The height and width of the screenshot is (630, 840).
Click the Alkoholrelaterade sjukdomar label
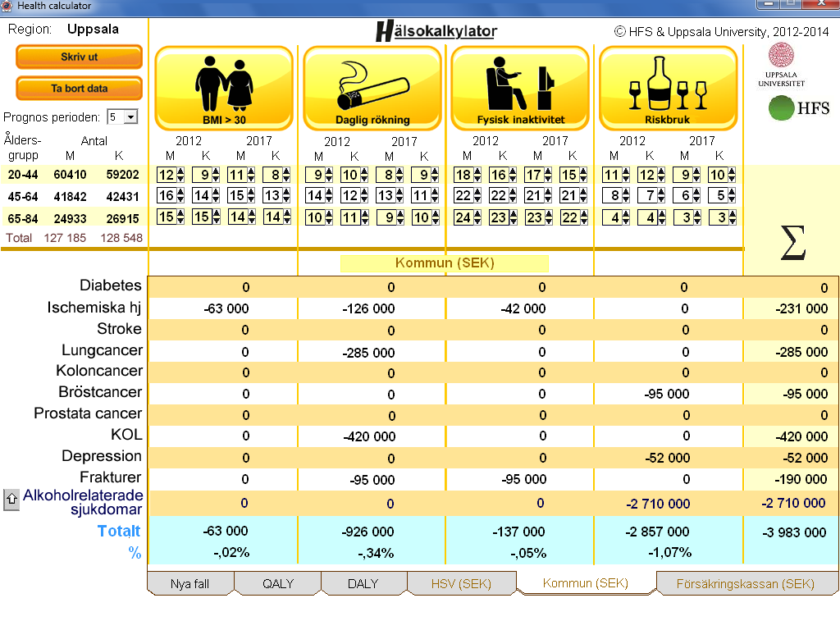(x=83, y=502)
